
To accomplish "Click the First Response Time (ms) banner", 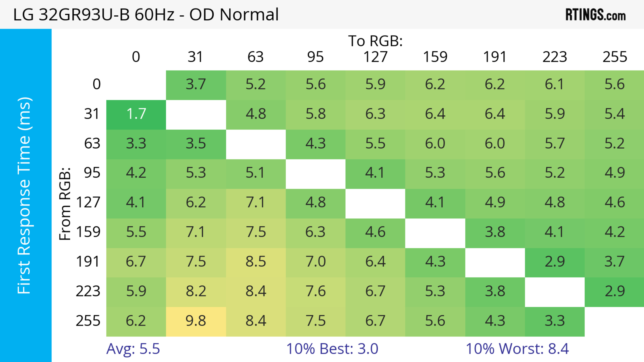I will pos(24,195).
